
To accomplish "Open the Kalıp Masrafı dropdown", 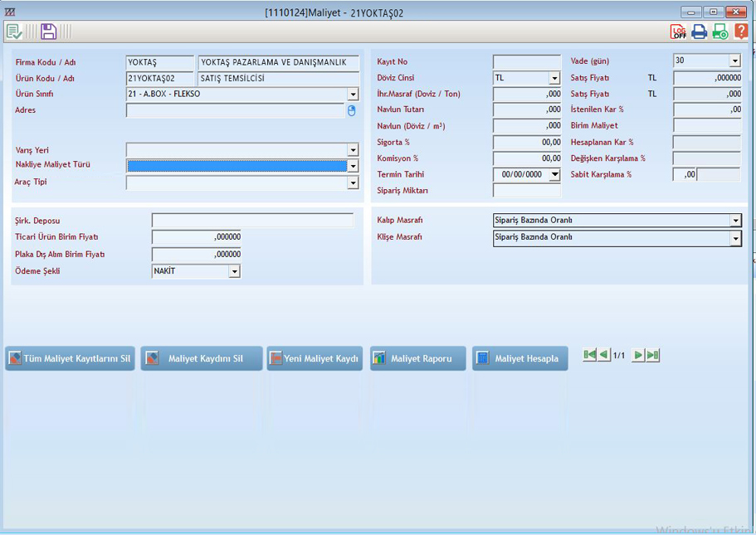I will pos(734,221).
